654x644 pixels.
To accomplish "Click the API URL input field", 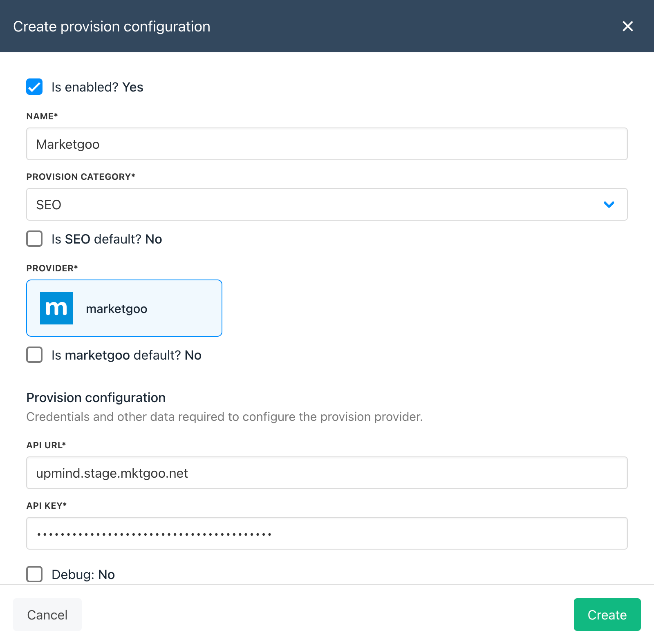I will pyautogui.click(x=327, y=473).
